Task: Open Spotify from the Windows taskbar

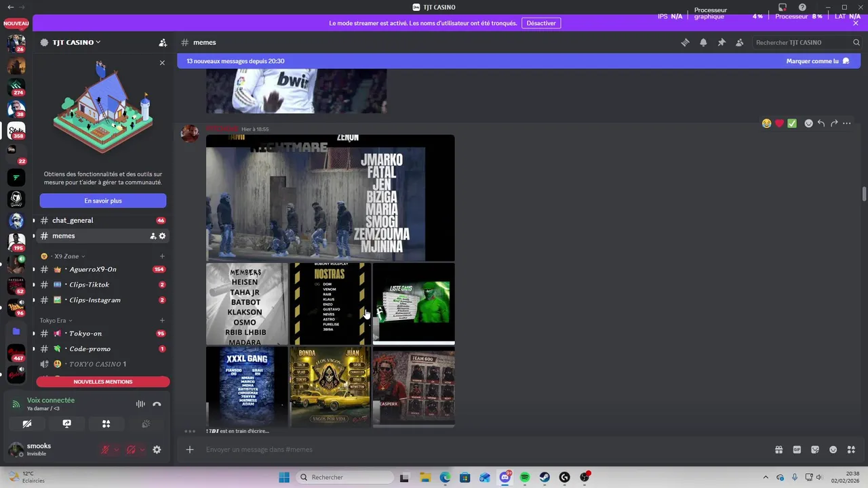Action: (525, 477)
